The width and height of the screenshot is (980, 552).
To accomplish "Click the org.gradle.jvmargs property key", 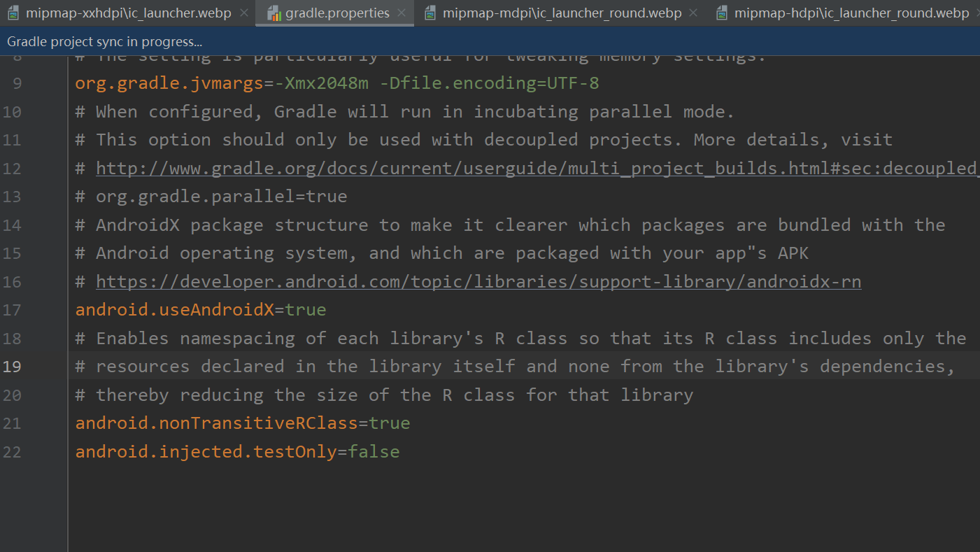I will (170, 84).
